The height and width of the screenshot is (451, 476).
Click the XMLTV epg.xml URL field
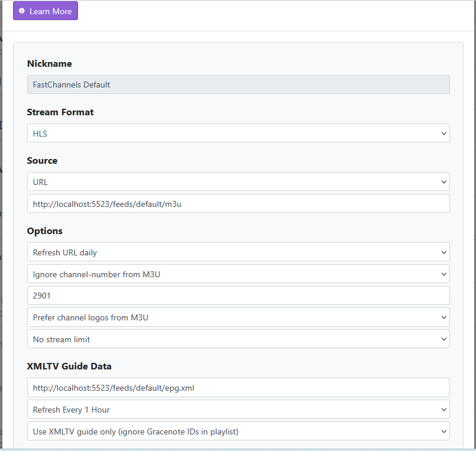(238, 388)
